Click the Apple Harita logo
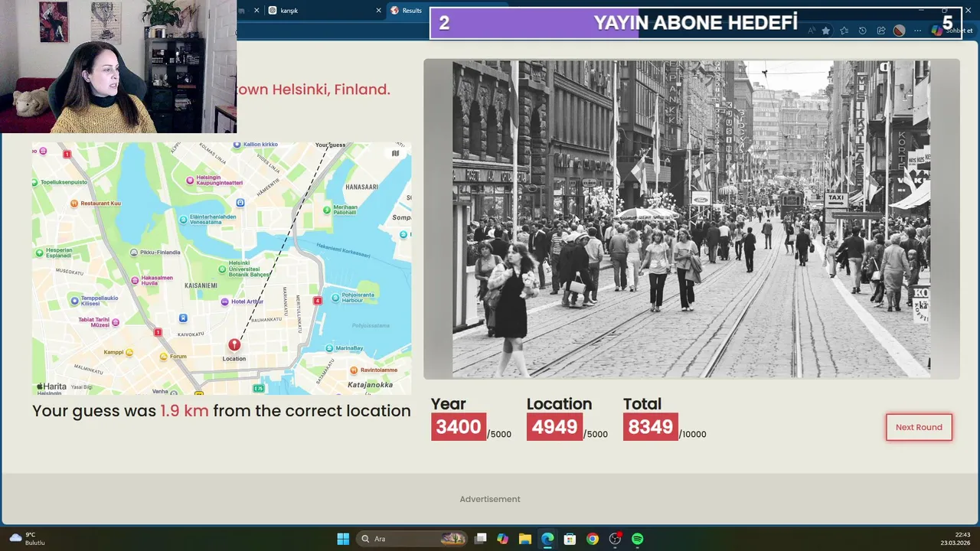This screenshot has width=980, height=551. [x=51, y=386]
